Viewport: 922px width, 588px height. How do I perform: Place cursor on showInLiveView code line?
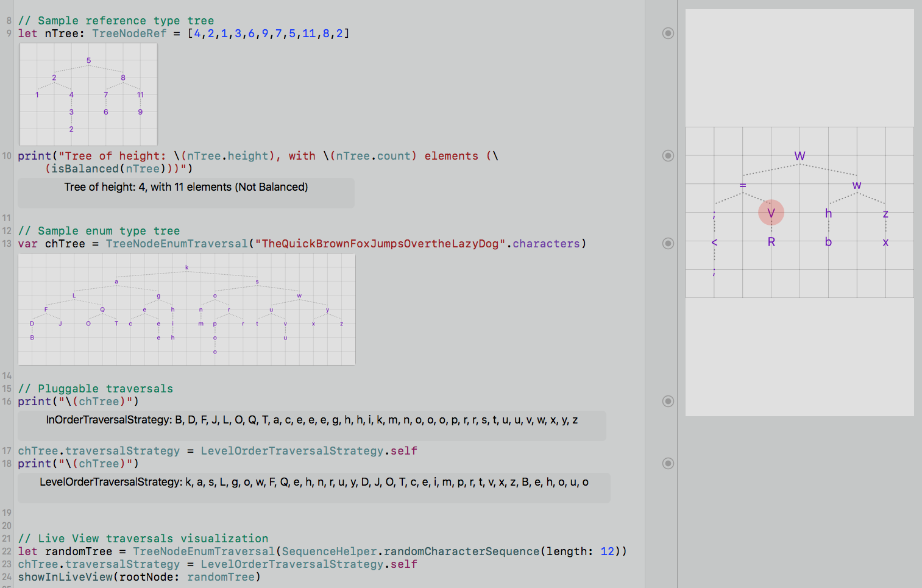pos(139,576)
